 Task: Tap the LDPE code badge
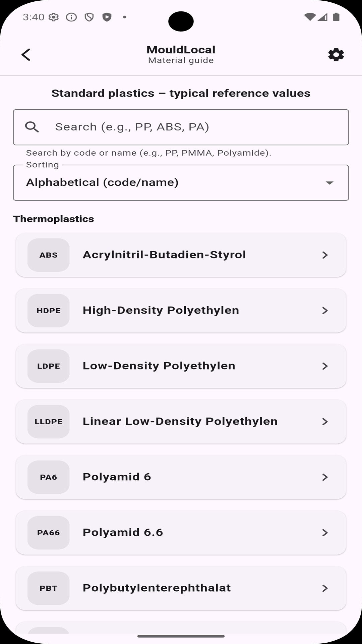pyautogui.click(x=49, y=366)
